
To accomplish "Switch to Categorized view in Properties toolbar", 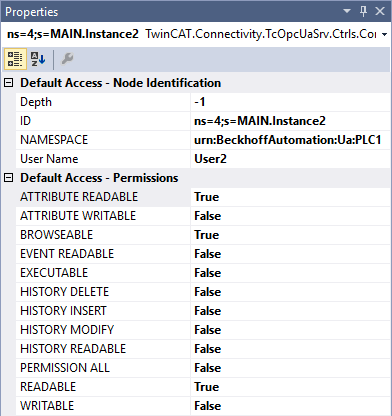I will pyautogui.click(x=15, y=59).
